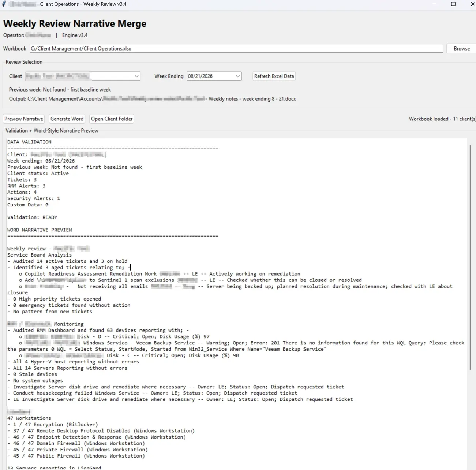476x470 pixels.
Task: Click the 'Engine v3.4' label
Action: (x=75, y=35)
